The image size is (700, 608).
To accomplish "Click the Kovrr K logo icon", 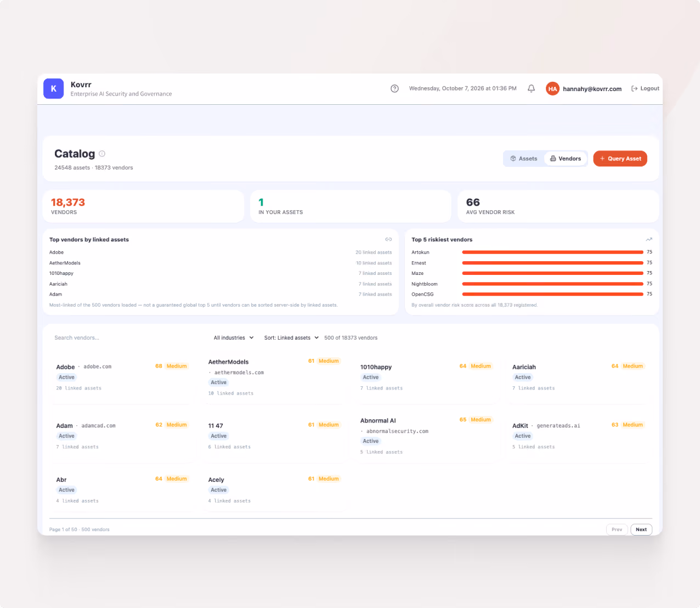I will (x=54, y=88).
